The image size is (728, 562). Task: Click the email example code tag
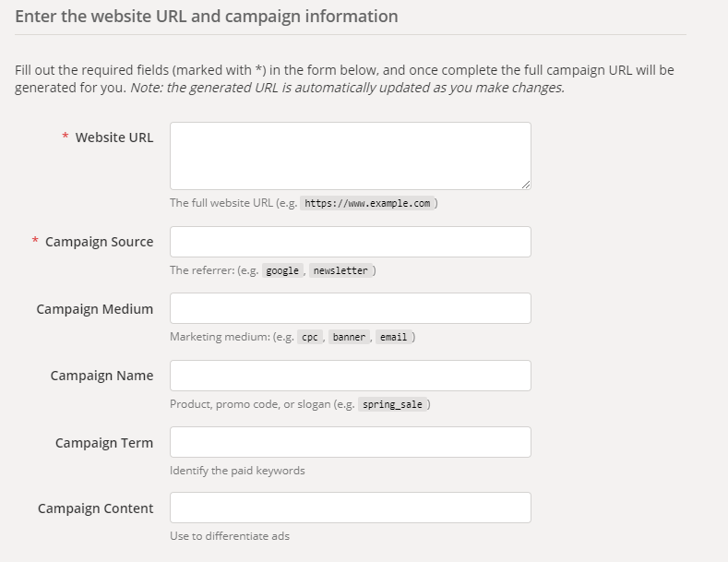click(x=393, y=337)
